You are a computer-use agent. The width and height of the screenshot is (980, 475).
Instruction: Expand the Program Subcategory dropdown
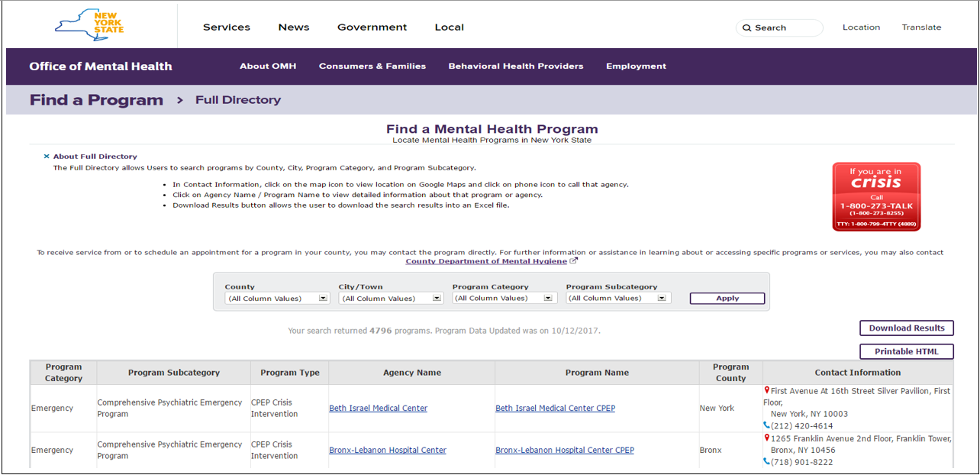coord(618,299)
